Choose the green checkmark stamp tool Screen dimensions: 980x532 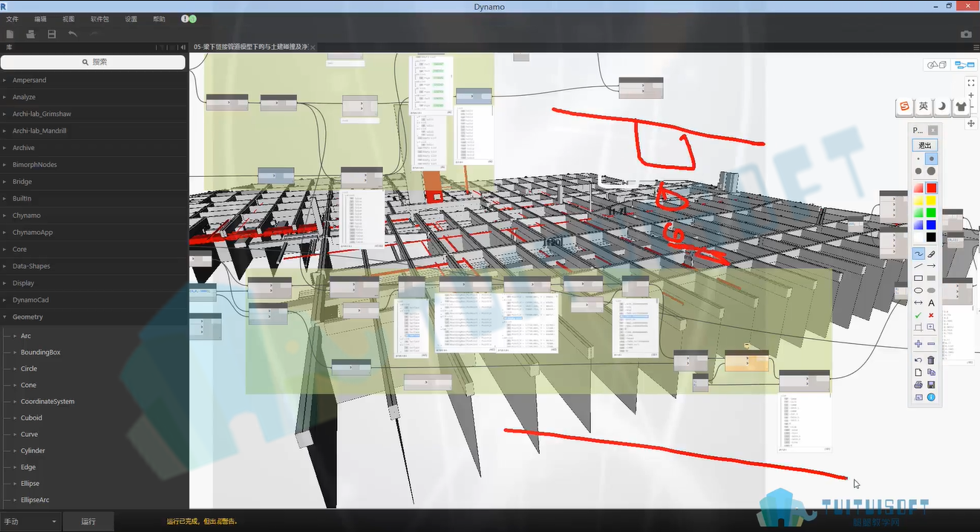(x=918, y=315)
